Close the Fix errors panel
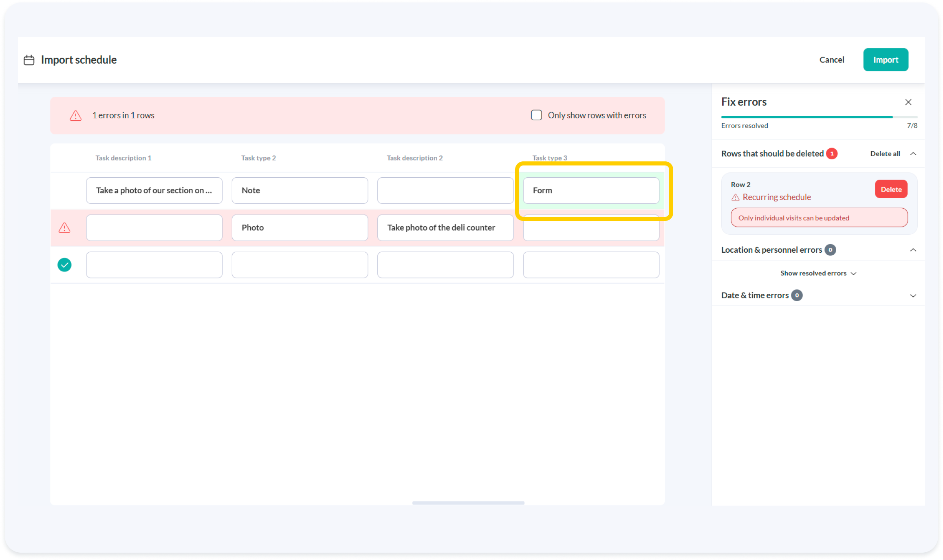The height and width of the screenshot is (560, 943). pyautogui.click(x=908, y=102)
